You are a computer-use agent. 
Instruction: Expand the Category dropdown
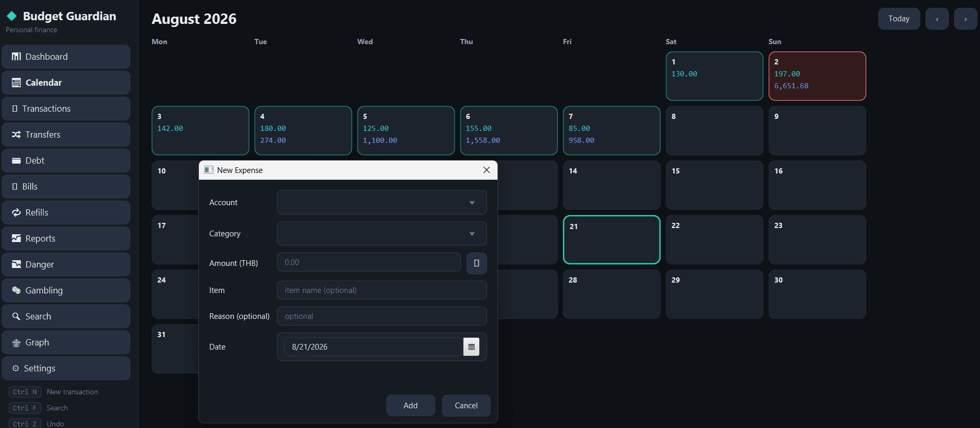[382, 234]
